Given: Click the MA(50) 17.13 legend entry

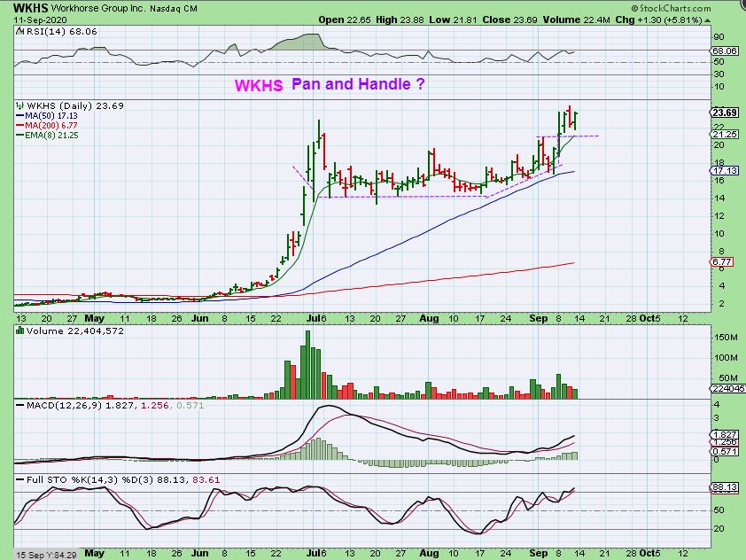Looking at the screenshot, I should [47, 115].
